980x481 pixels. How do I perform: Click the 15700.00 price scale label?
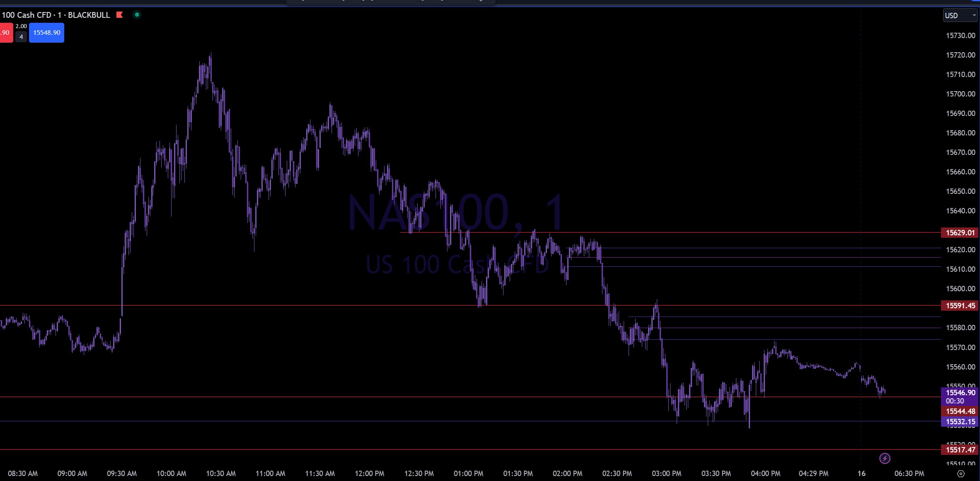[x=960, y=94]
